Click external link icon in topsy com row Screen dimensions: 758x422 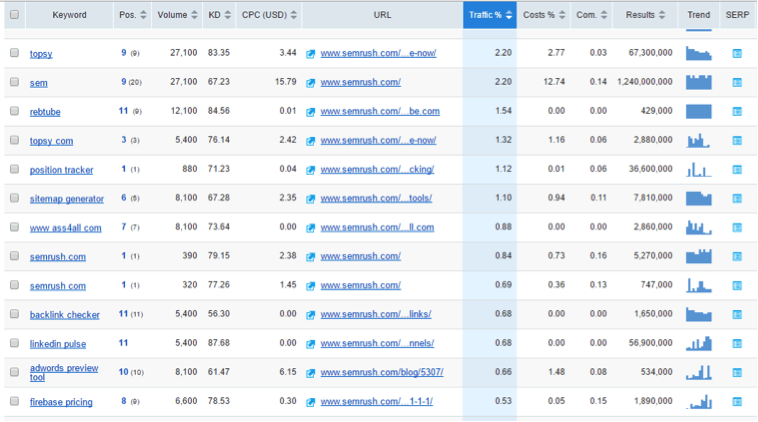pyautogui.click(x=310, y=141)
